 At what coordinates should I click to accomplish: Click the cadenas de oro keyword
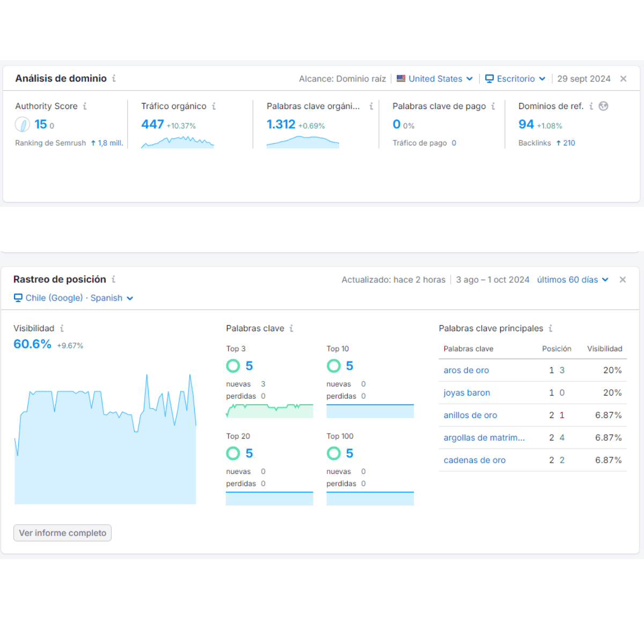point(474,460)
